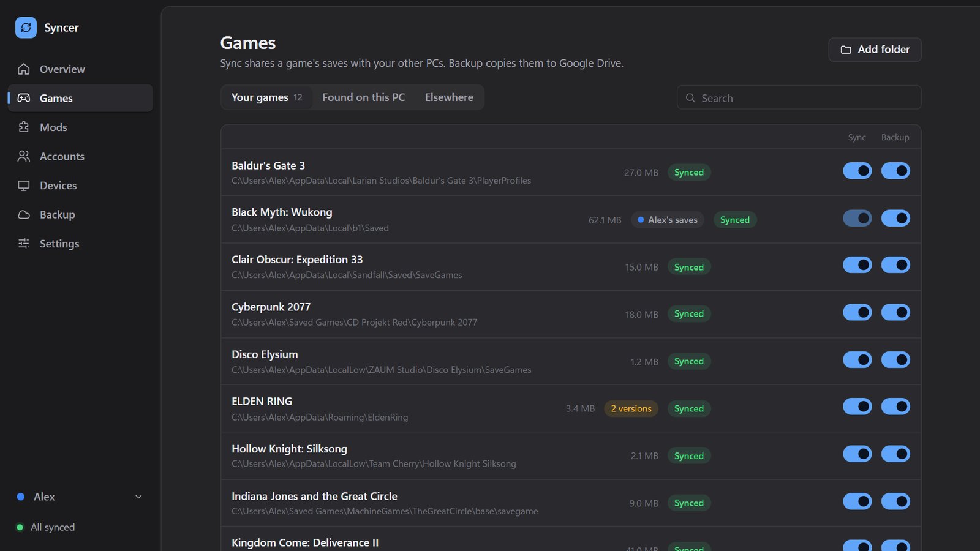Toggle Sync for Disco Elysium
The height and width of the screenshot is (551, 980).
coord(858,359)
